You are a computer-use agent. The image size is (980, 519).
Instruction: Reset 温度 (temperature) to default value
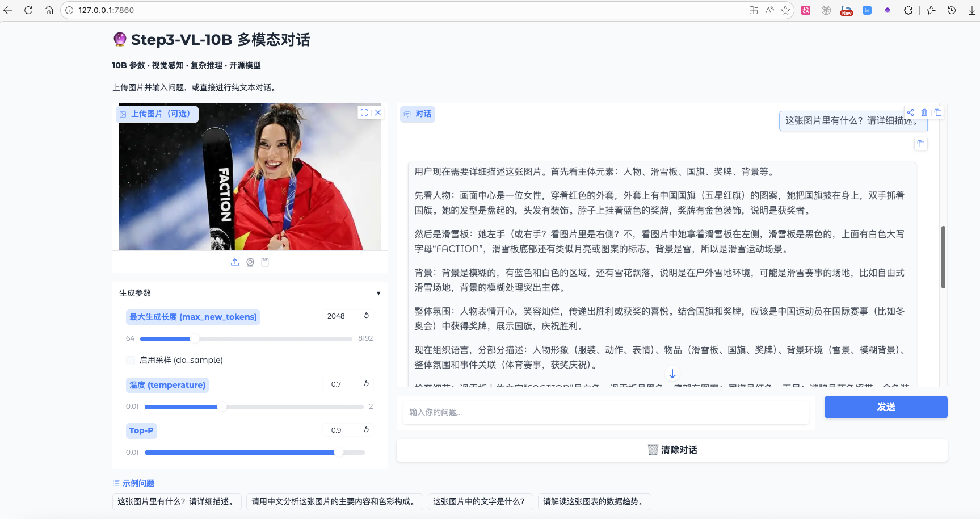pos(366,384)
